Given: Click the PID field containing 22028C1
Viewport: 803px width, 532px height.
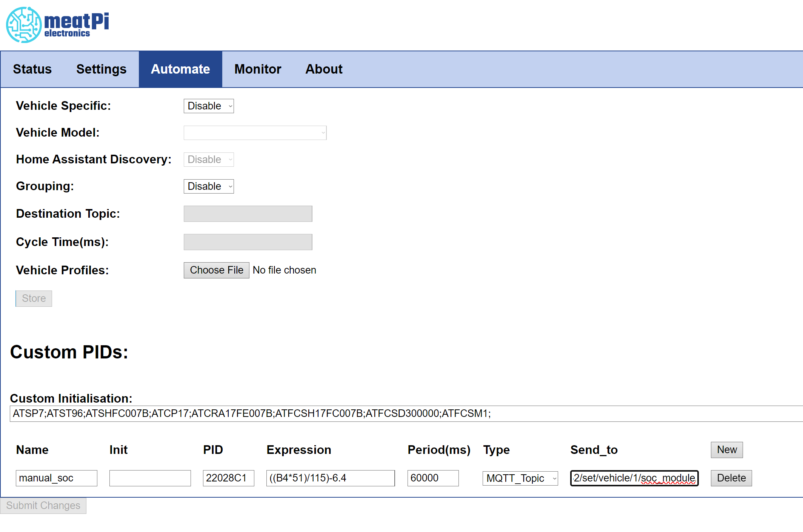Looking at the screenshot, I should 228,478.
